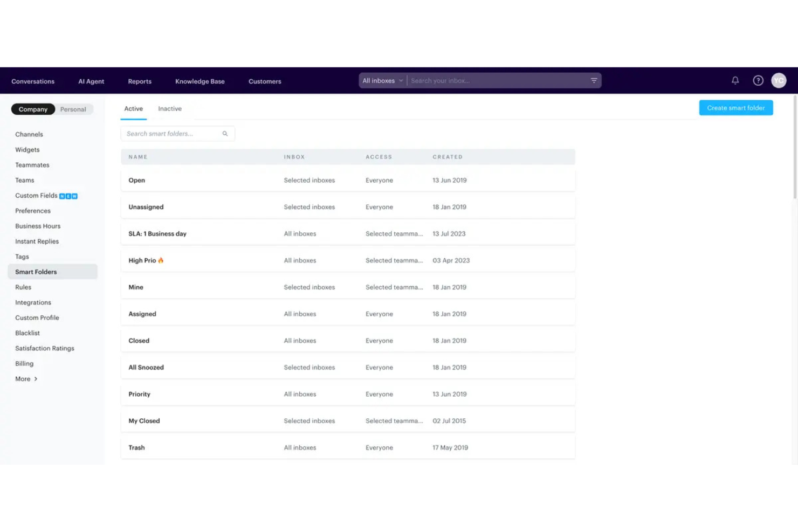
Task: Select the Company settings view
Action: 33,109
